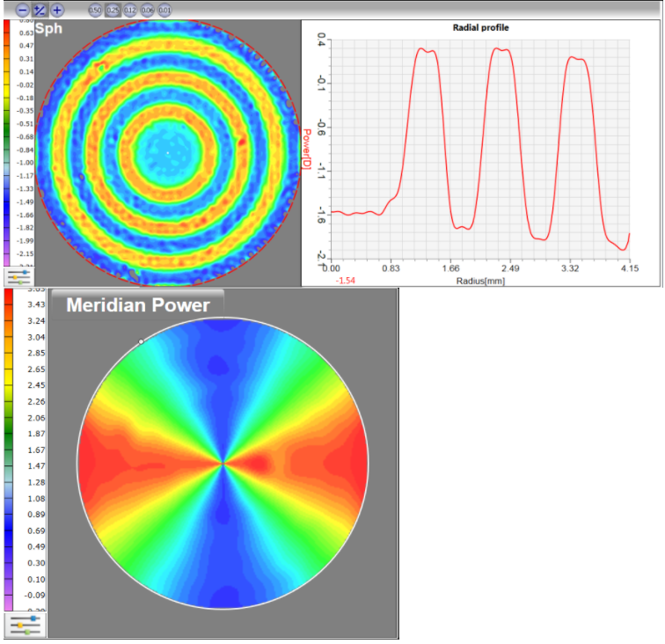Click the 1.87 value on Meridian Power scale
Viewport: 665px width, 644px height.
pos(36,434)
